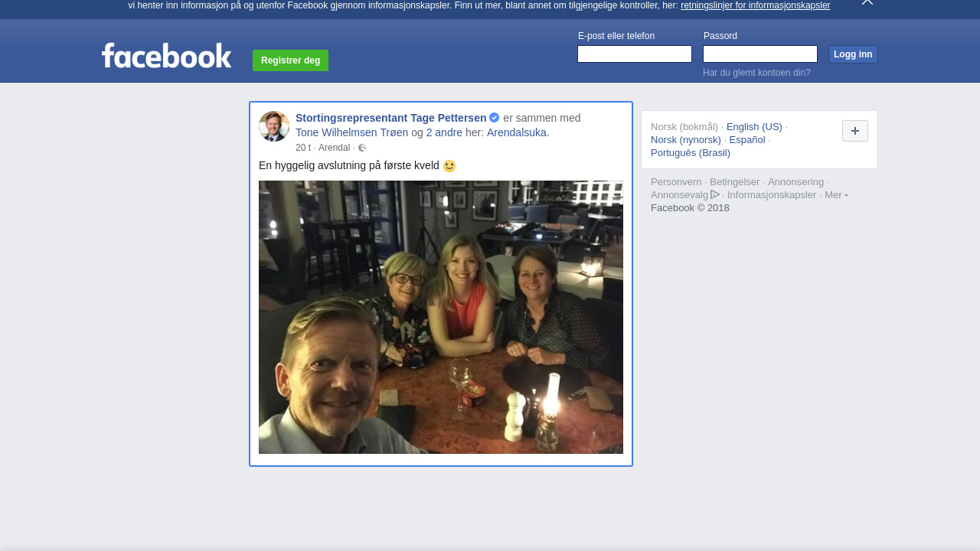Click the plus button for more languages
Viewport: 980px width, 551px height.
click(x=855, y=131)
